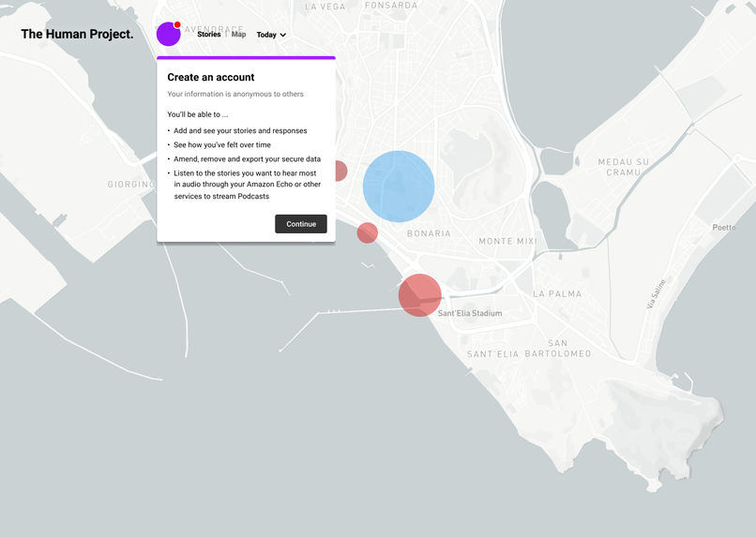
Task: Select the red bubble partly hidden behind dialog
Action: coord(340,171)
